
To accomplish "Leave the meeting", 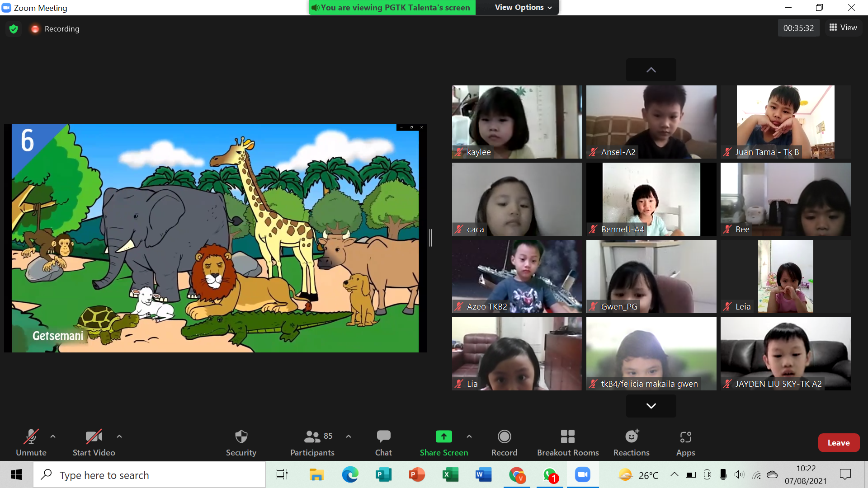I will [839, 443].
